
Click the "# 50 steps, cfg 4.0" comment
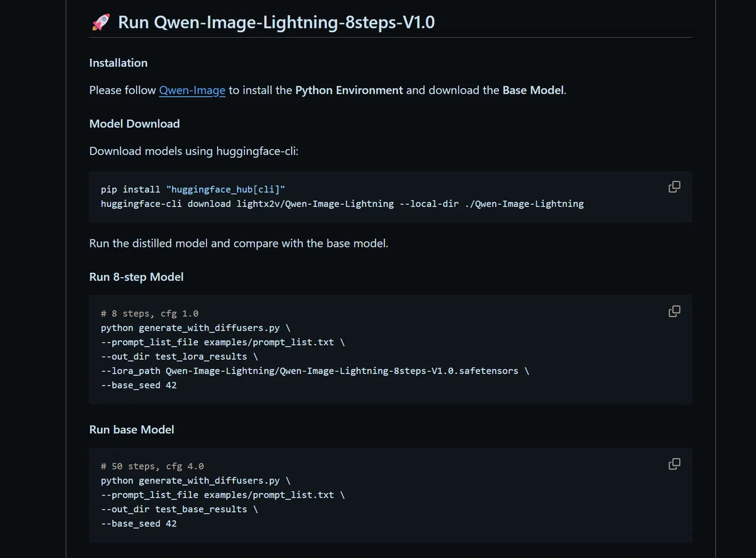pos(152,467)
